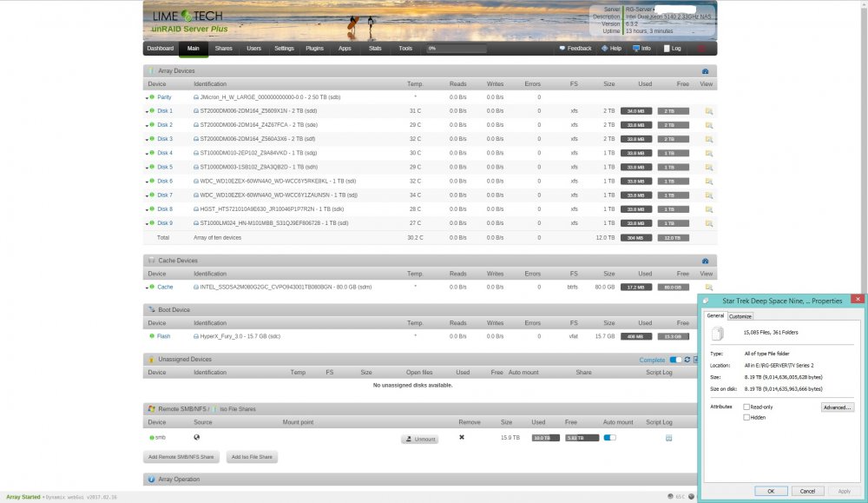Screen dimensions: 868x503
Task: Open script log icon for smb share
Action: (x=668, y=438)
